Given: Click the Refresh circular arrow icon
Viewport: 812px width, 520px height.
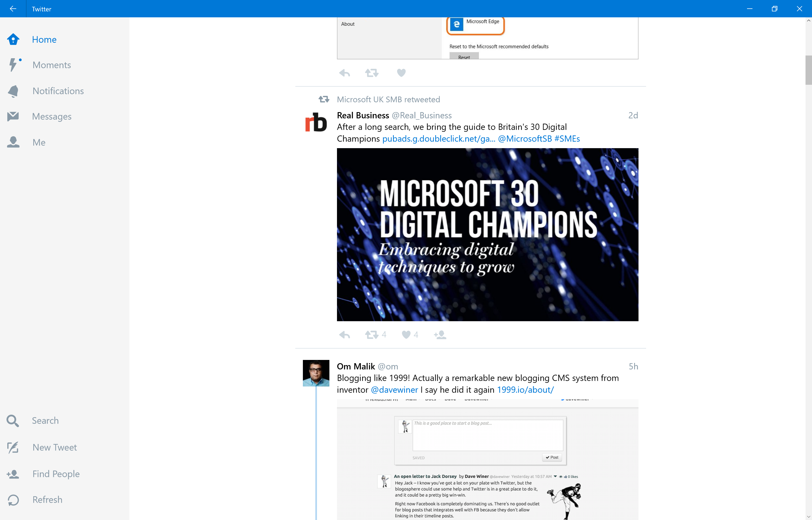Looking at the screenshot, I should point(13,500).
